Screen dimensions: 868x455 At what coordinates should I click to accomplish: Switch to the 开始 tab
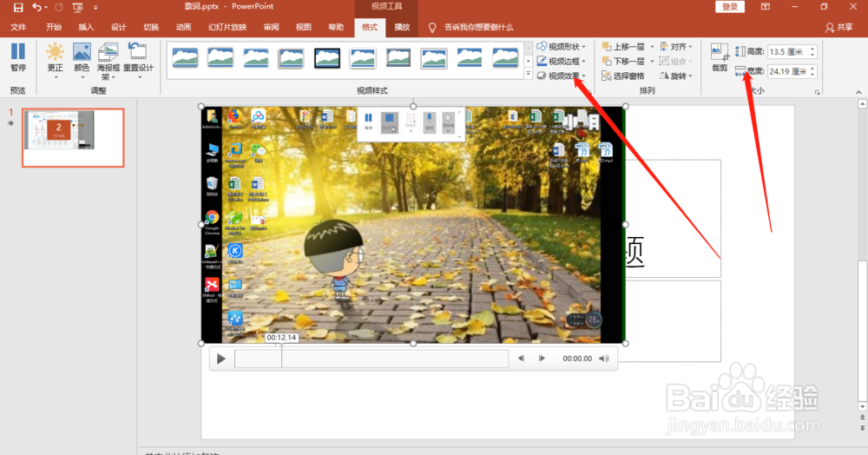[x=54, y=27]
